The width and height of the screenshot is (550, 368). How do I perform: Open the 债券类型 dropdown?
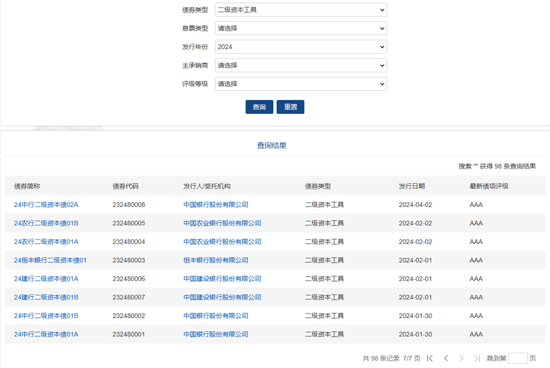coord(301,10)
